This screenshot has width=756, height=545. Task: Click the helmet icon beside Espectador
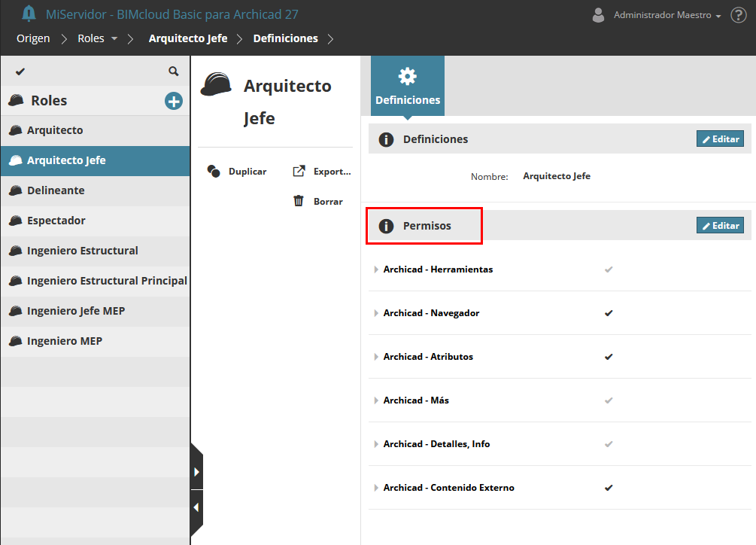pyautogui.click(x=16, y=221)
